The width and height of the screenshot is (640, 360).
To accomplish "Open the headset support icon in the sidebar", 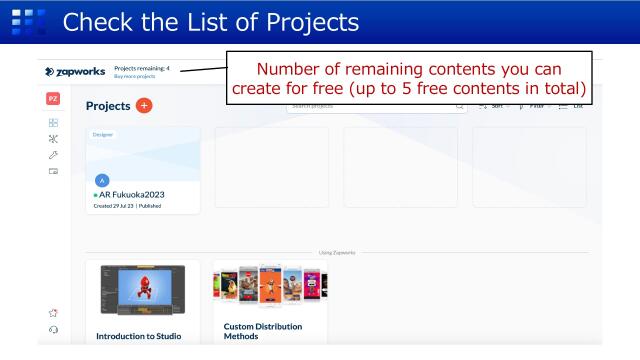I will [53, 330].
